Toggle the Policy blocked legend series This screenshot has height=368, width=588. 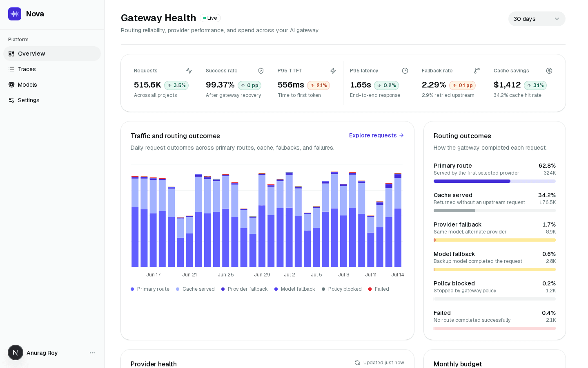[342, 289]
